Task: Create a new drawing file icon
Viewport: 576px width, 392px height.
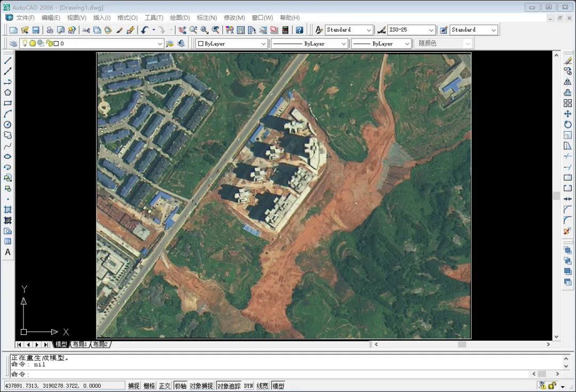Action: point(13,30)
